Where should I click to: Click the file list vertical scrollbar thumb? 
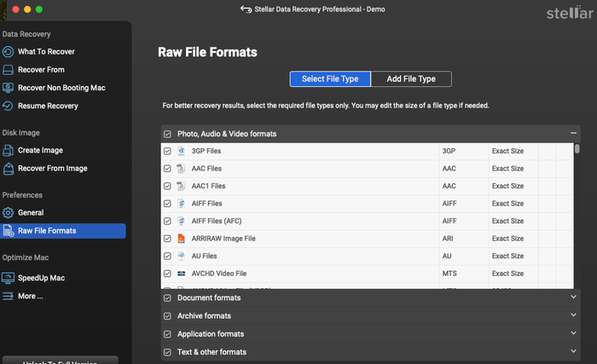pyautogui.click(x=577, y=148)
